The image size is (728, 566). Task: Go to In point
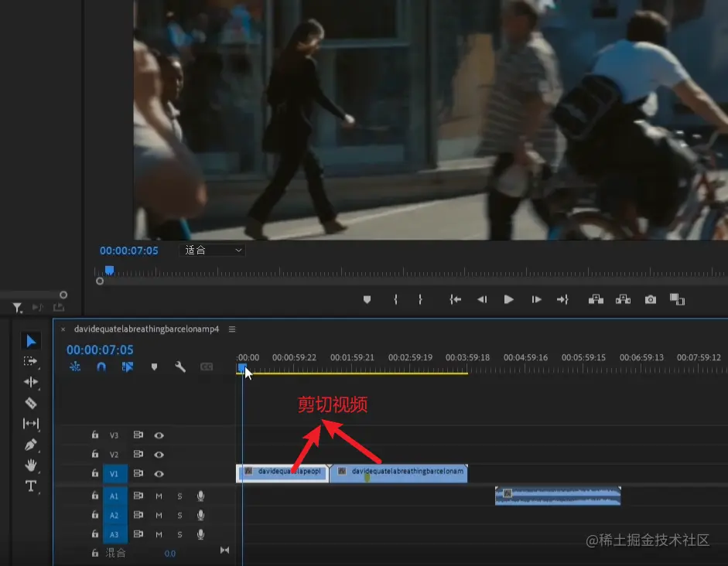[x=455, y=300]
